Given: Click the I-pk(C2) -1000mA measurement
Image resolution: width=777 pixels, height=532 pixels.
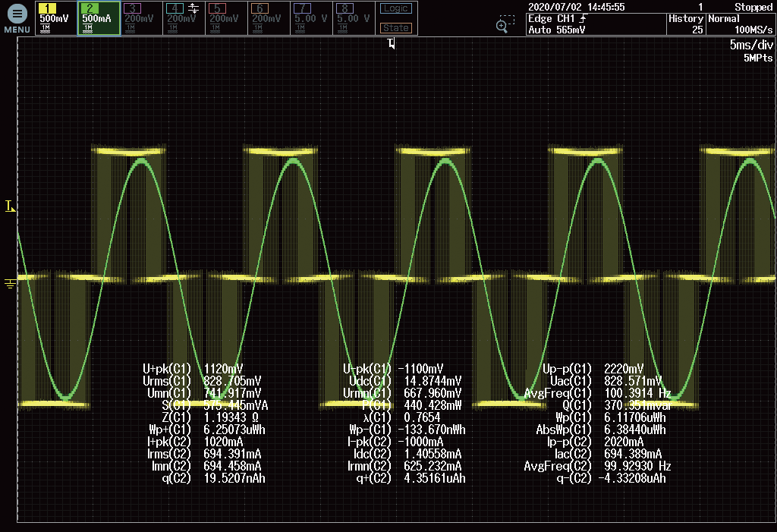Looking at the screenshot, I should pyautogui.click(x=395, y=442).
